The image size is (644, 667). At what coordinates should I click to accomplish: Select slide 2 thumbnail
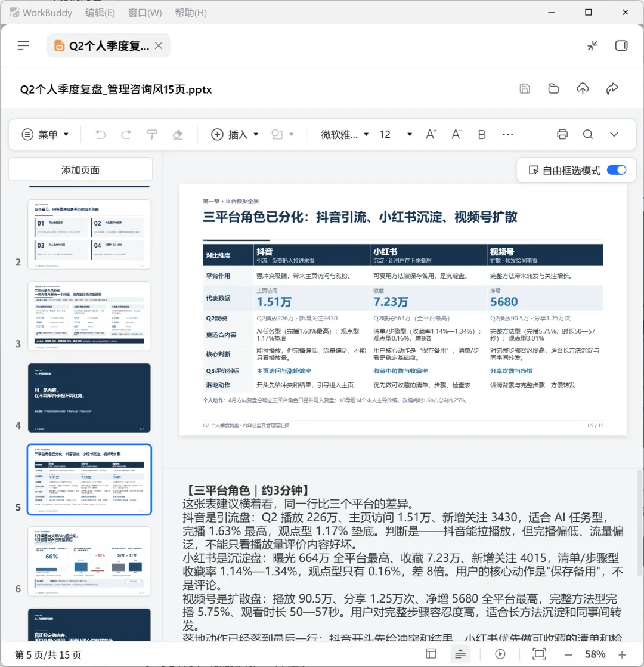pyautogui.click(x=89, y=234)
